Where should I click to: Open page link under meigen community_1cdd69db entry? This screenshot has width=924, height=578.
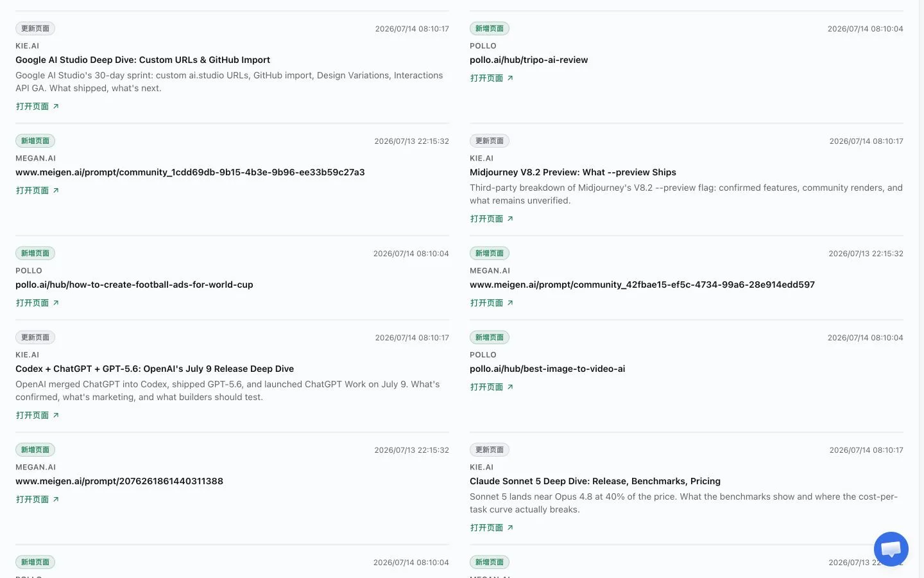(37, 191)
